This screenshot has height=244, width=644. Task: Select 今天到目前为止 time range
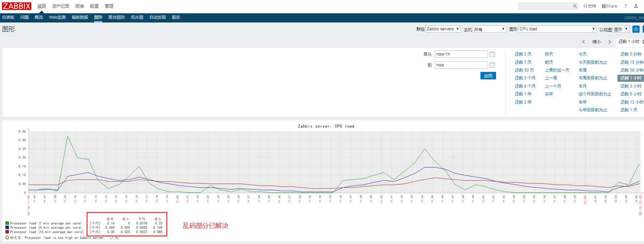click(593, 62)
